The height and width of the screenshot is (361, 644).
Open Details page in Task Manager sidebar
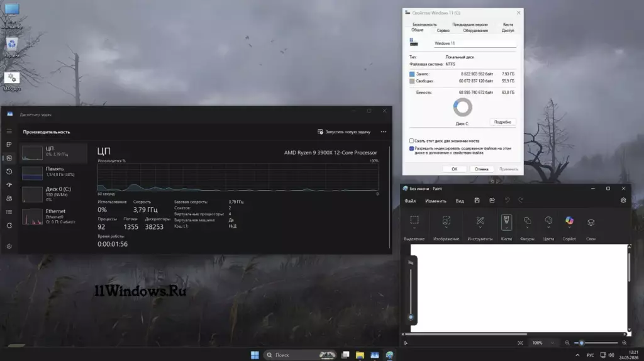9,212
